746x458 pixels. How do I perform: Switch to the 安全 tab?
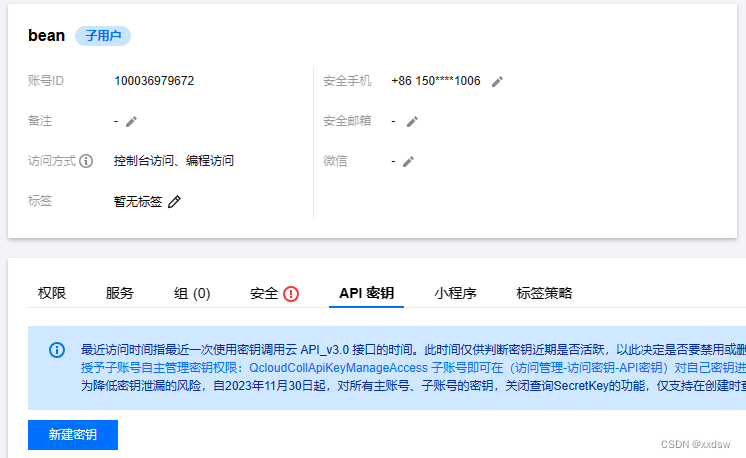coord(264,293)
